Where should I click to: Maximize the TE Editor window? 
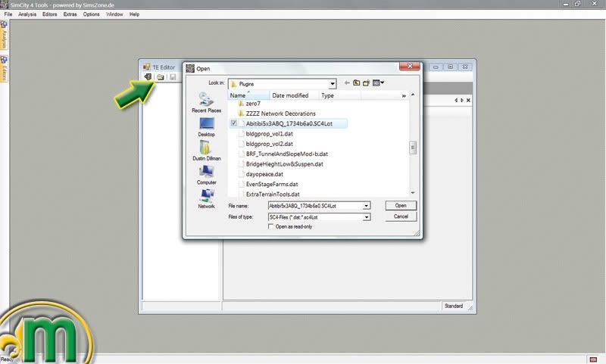pyautogui.click(x=450, y=67)
